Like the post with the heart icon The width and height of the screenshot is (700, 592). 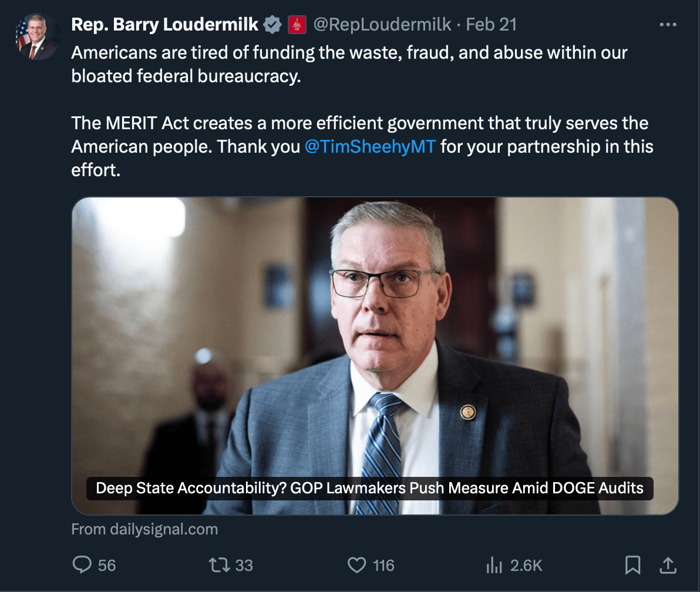click(356, 565)
